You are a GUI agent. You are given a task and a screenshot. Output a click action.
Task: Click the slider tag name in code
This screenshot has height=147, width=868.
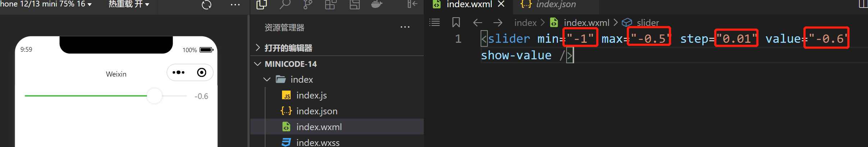coord(509,38)
